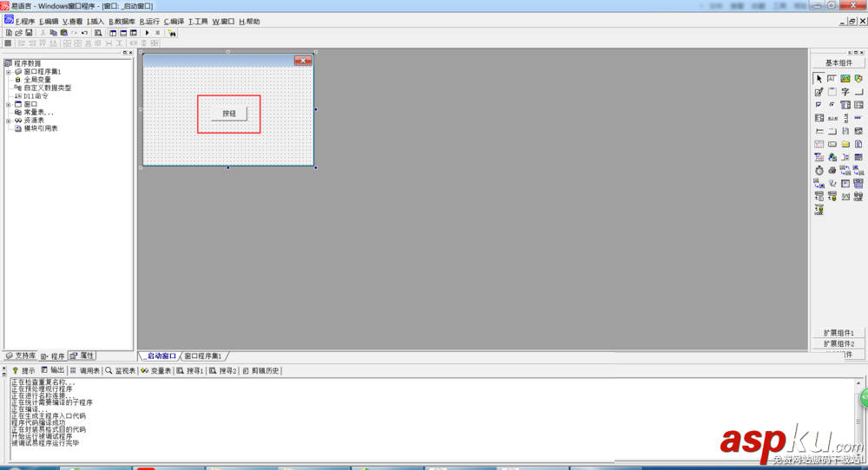Click the Stop toolbar icon
This screenshot has height=470, width=868.
pyautogui.click(x=158, y=33)
